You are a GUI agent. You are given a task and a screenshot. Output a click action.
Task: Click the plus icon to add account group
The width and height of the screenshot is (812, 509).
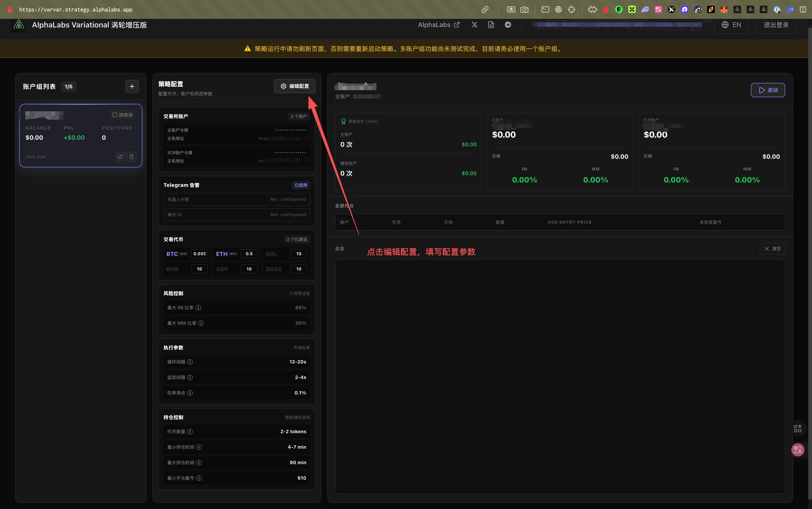coord(132,87)
